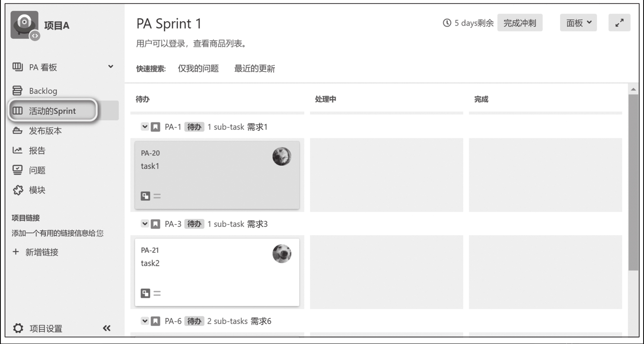Open the Backlog sidebar icon
The image size is (644, 344).
coord(17,91)
